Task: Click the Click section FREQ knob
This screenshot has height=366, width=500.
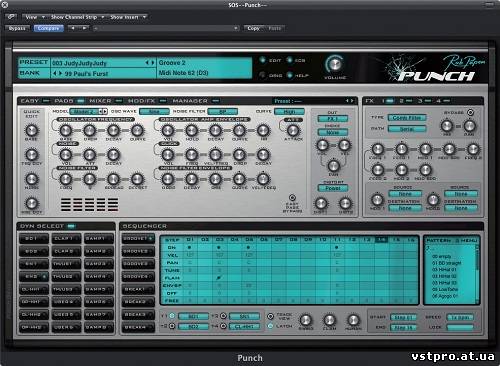Action: (x=192, y=155)
